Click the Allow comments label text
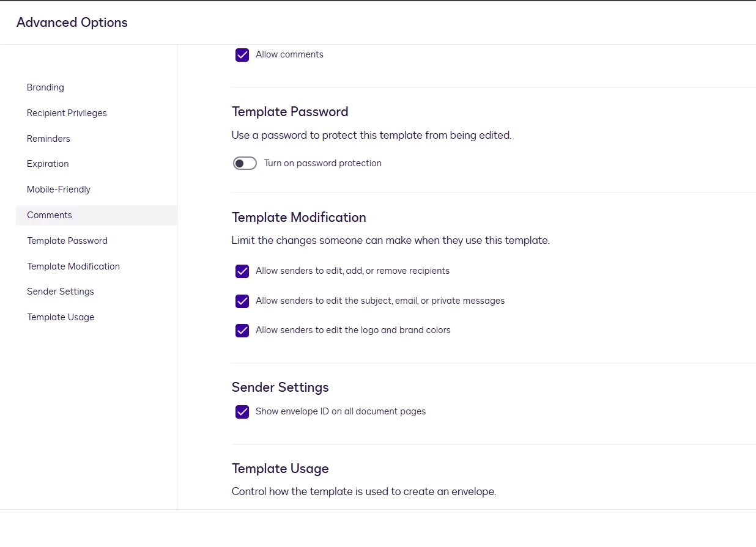Screen dimensions: 756x547 (289, 54)
